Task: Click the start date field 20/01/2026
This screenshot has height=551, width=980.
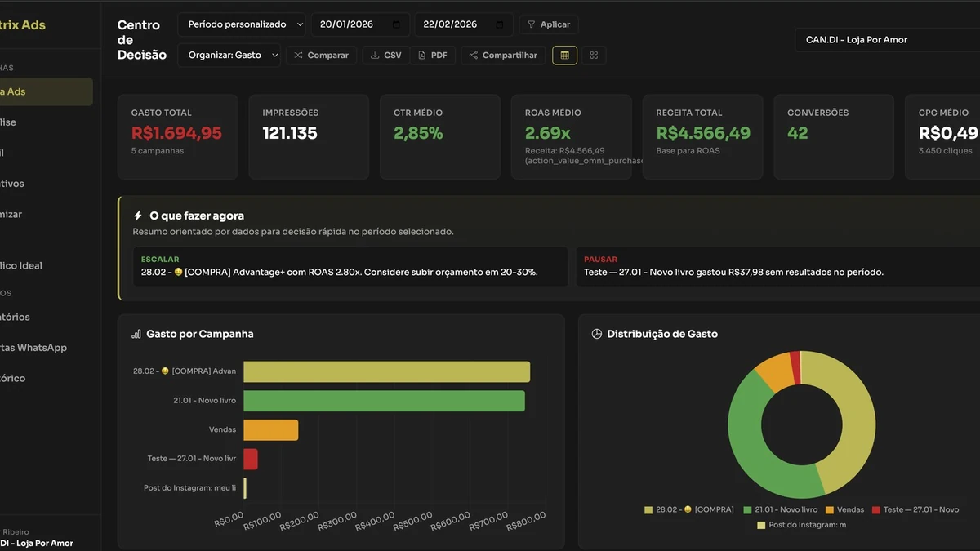Action: (360, 24)
